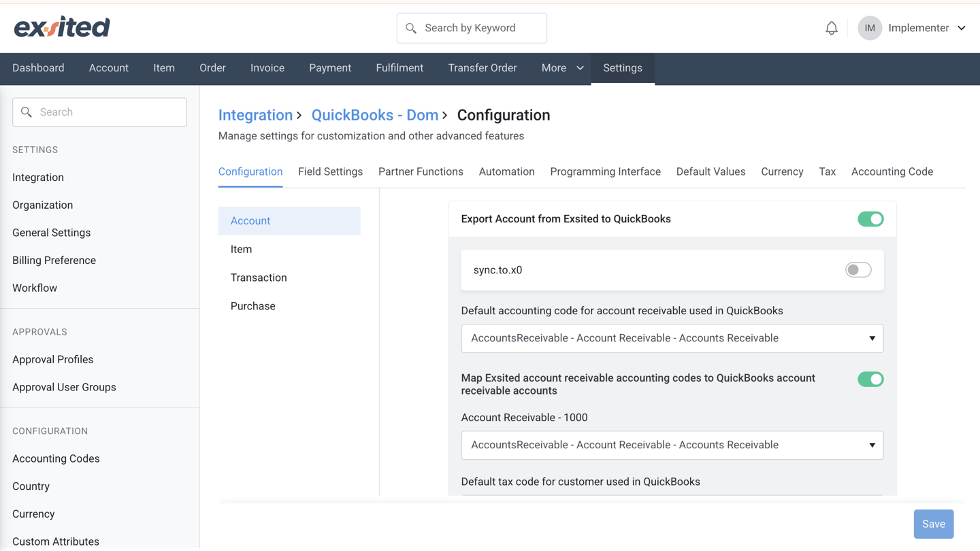Open Approval Profiles in sidebar
The width and height of the screenshot is (980, 551).
point(52,359)
